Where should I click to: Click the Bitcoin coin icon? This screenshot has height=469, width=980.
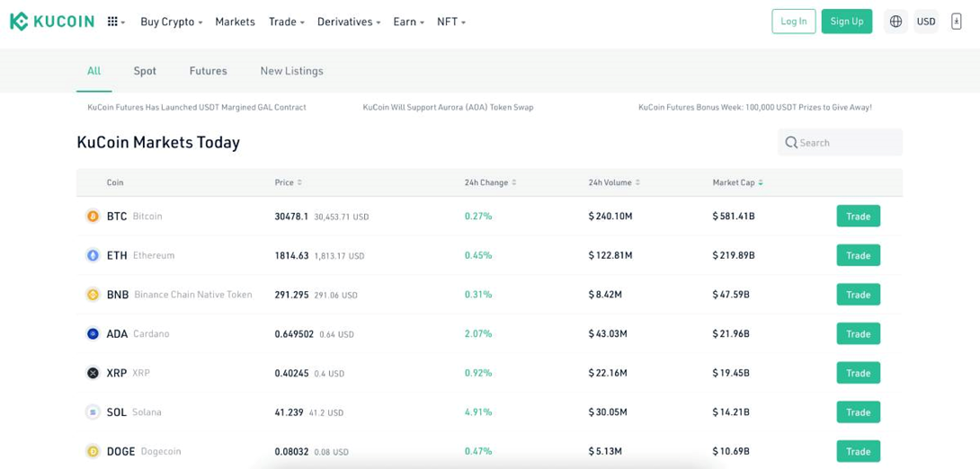tap(94, 216)
